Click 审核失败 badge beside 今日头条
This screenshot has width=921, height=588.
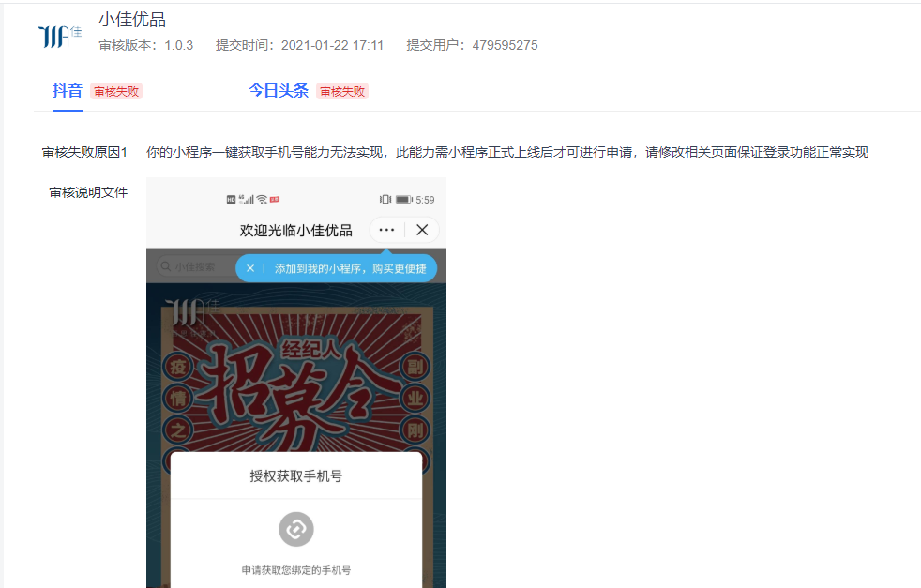coord(341,91)
